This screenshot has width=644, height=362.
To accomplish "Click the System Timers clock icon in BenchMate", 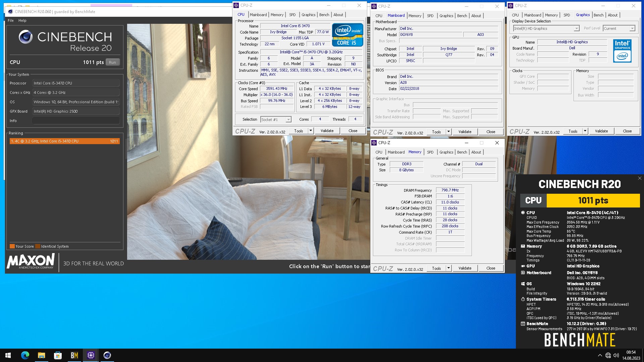I will 523,299.
